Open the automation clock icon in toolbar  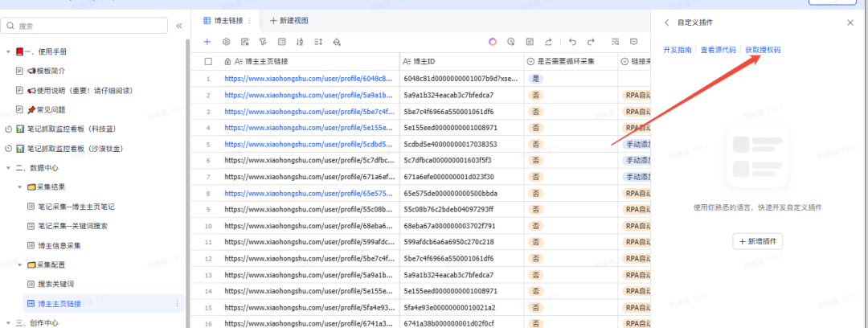point(511,42)
